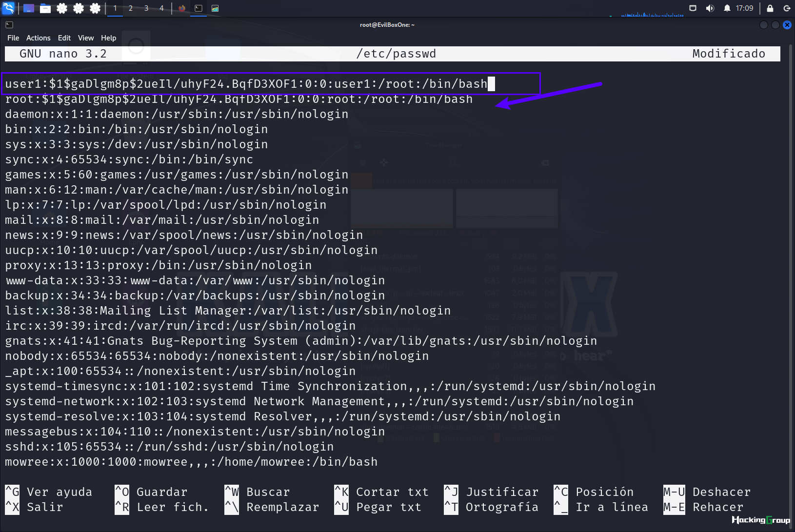The image size is (795, 532).
Task: Open the Task Manager panel button
Action: click(215, 8)
